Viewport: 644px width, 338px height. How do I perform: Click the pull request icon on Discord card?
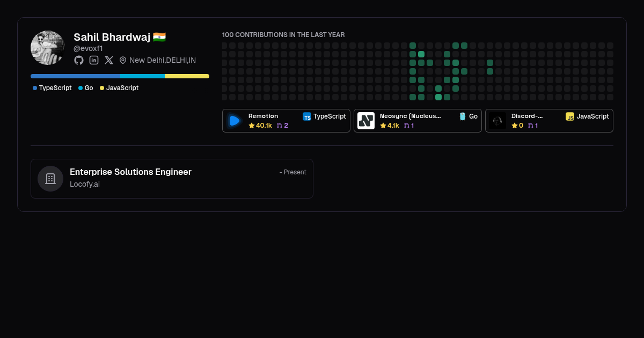tap(530, 126)
